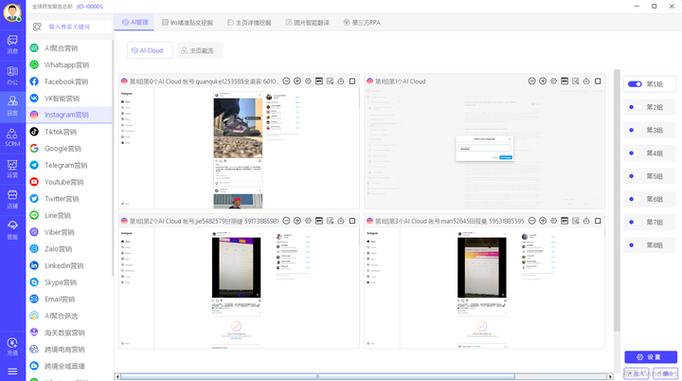Switch to the image smart translation tab

point(308,22)
